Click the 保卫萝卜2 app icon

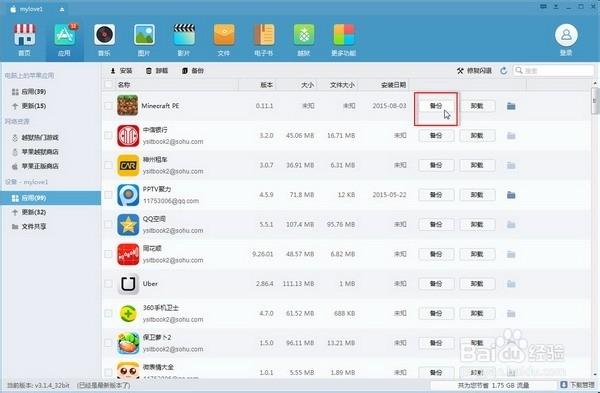click(128, 343)
